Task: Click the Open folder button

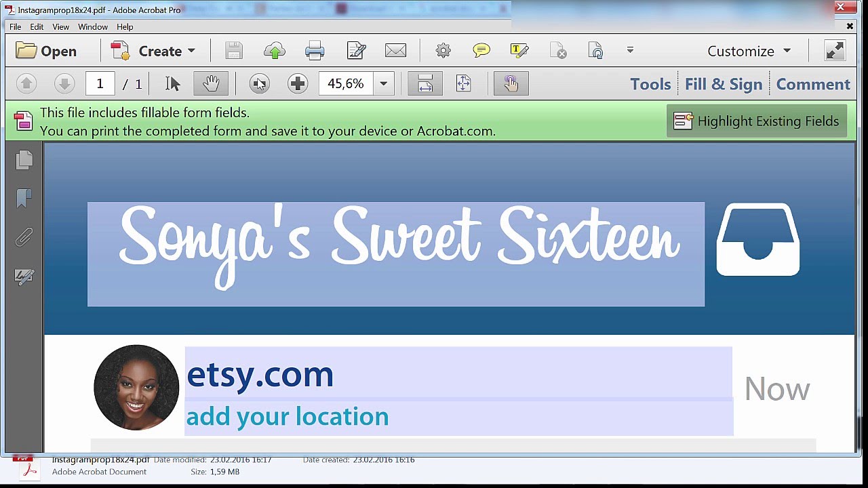Action: (x=46, y=51)
